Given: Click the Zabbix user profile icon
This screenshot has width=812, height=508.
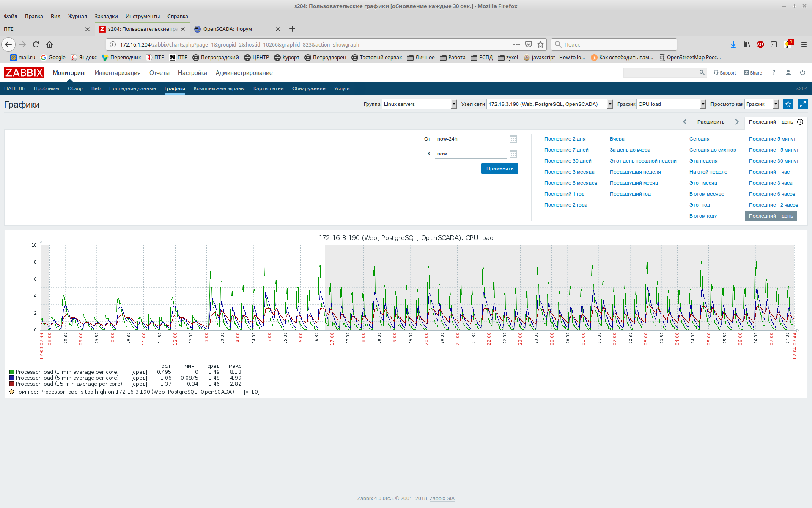Looking at the screenshot, I should 788,73.
